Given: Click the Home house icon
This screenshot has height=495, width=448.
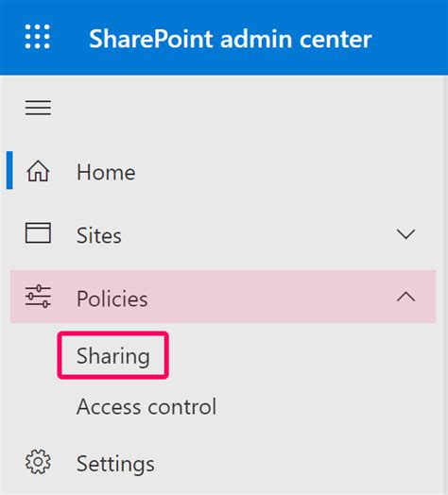Looking at the screenshot, I should 38,171.
